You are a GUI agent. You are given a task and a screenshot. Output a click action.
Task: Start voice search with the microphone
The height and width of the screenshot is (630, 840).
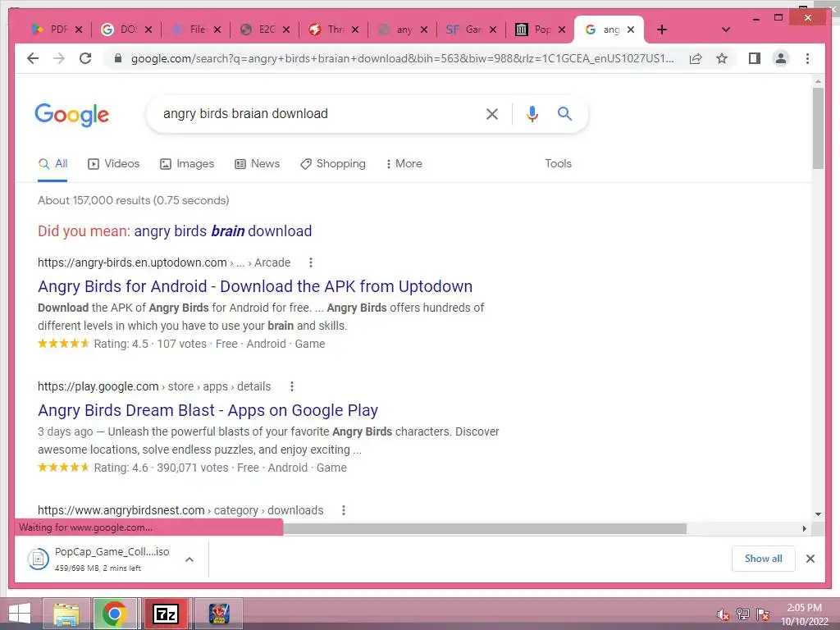coord(532,113)
